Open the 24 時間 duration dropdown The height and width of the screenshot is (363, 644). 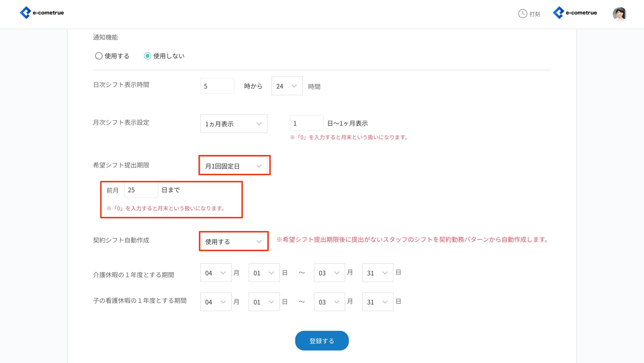point(287,86)
